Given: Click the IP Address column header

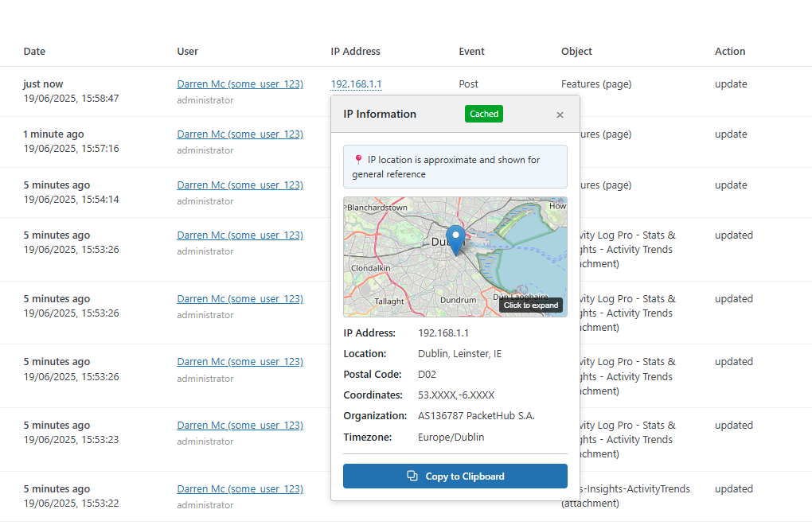Looking at the screenshot, I should coord(355,51).
